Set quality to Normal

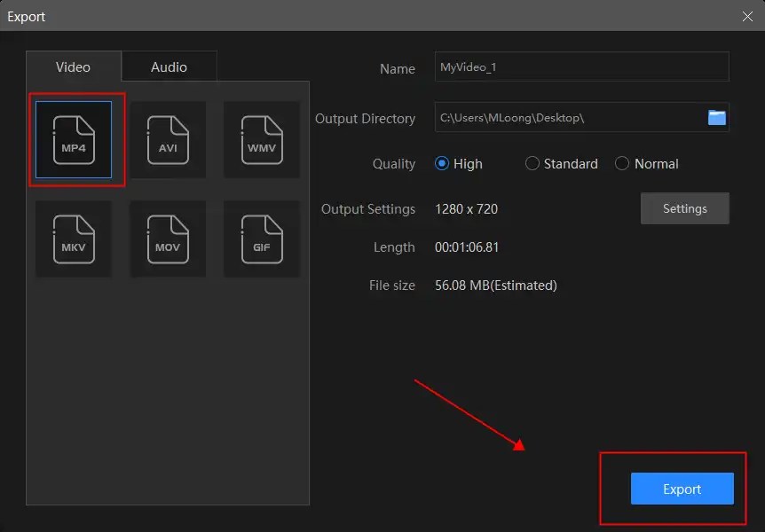click(621, 163)
